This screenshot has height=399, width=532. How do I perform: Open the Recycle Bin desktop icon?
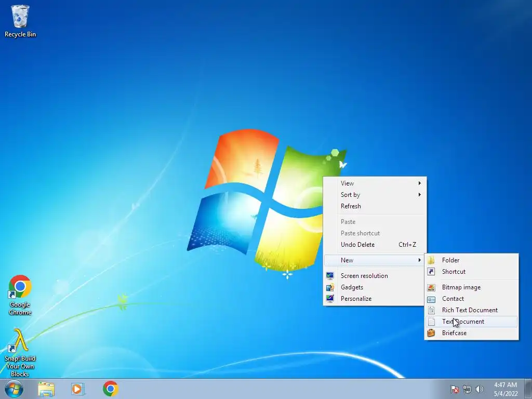[20, 21]
